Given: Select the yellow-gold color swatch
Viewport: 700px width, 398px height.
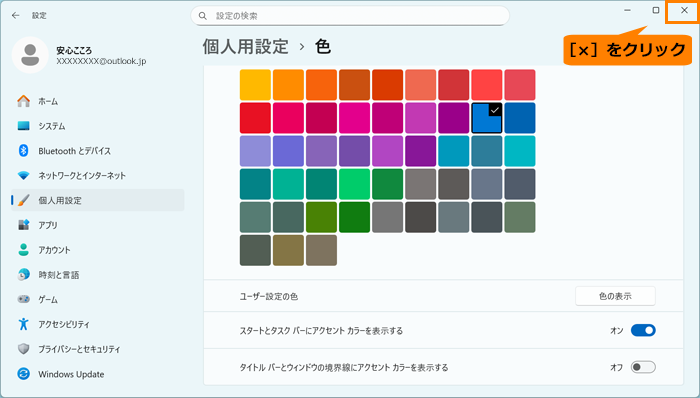Looking at the screenshot, I should pos(255,85).
